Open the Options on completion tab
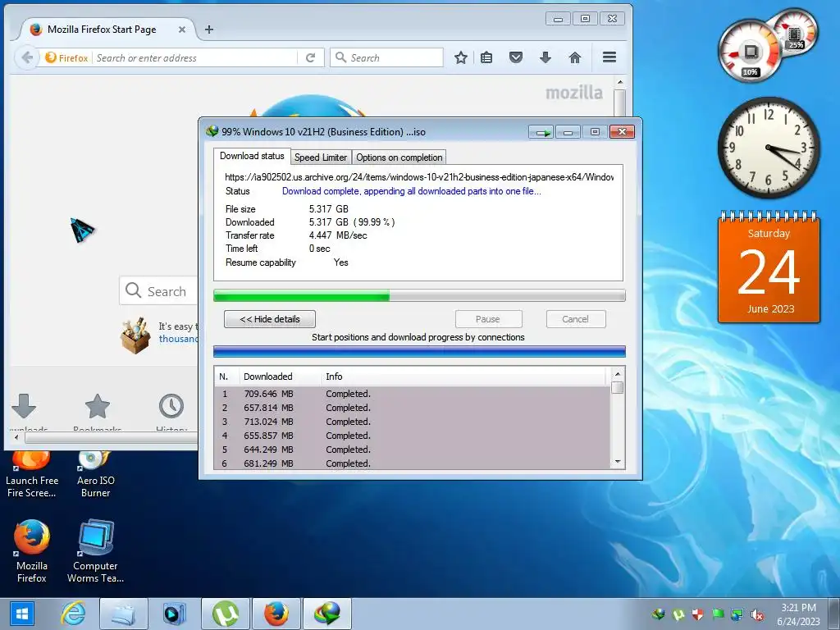The height and width of the screenshot is (630, 840). tap(399, 157)
